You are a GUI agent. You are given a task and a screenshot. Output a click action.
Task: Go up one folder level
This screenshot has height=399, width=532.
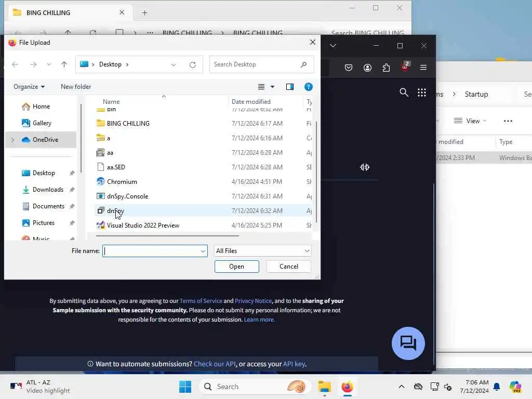64,64
